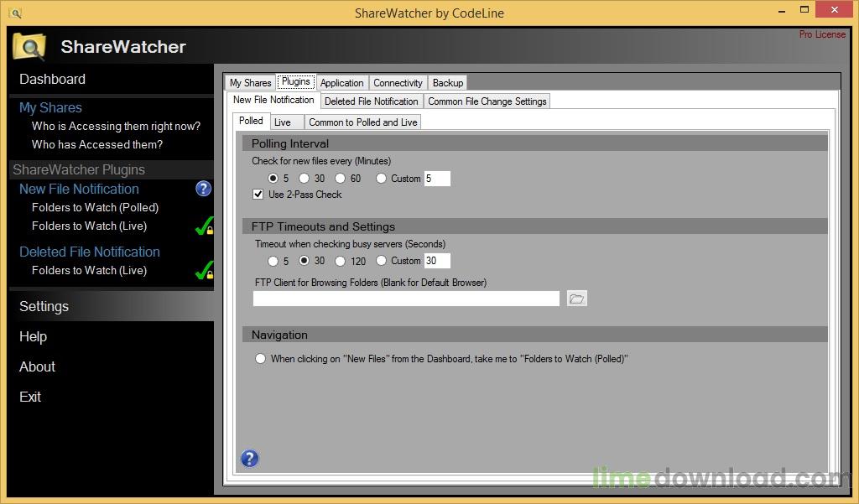Image resolution: width=859 pixels, height=504 pixels.
Task: Open Who has Accessed them?
Action: [95, 144]
